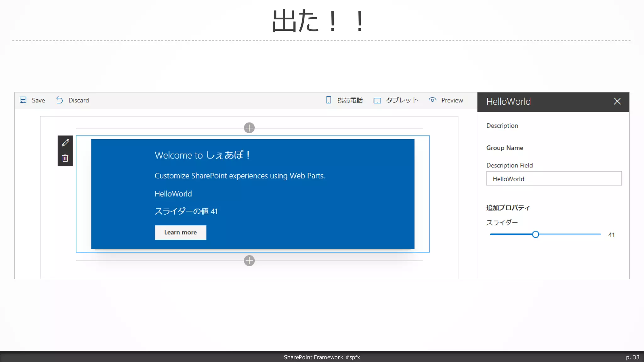Click the HelloWorld text in the blue web part
Image resolution: width=644 pixels, height=362 pixels.
pyautogui.click(x=173, y=194)
